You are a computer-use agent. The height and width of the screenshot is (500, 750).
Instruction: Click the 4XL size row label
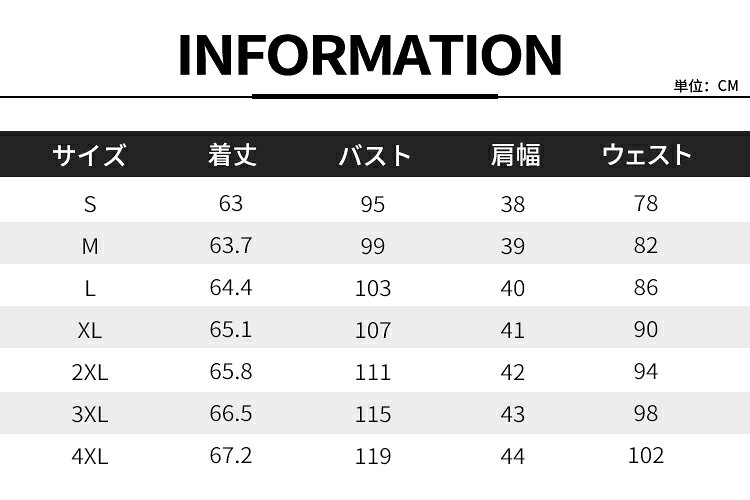pos(90,456)
